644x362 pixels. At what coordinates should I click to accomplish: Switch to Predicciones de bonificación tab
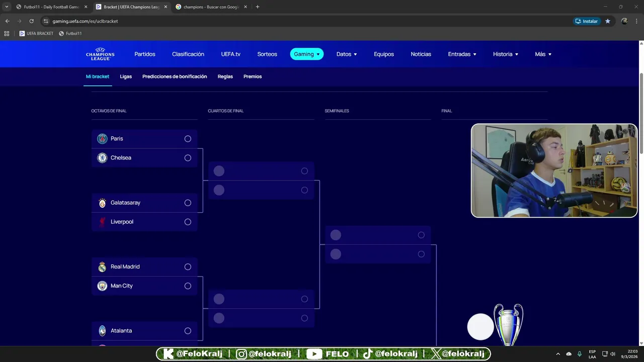click(x=175, y=76)
